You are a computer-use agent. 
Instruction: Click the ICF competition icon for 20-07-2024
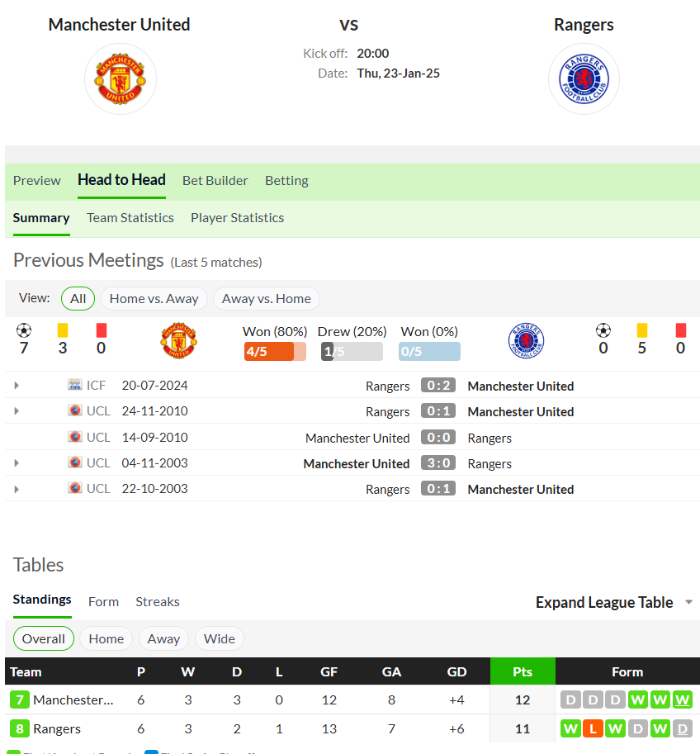point(74,385)
